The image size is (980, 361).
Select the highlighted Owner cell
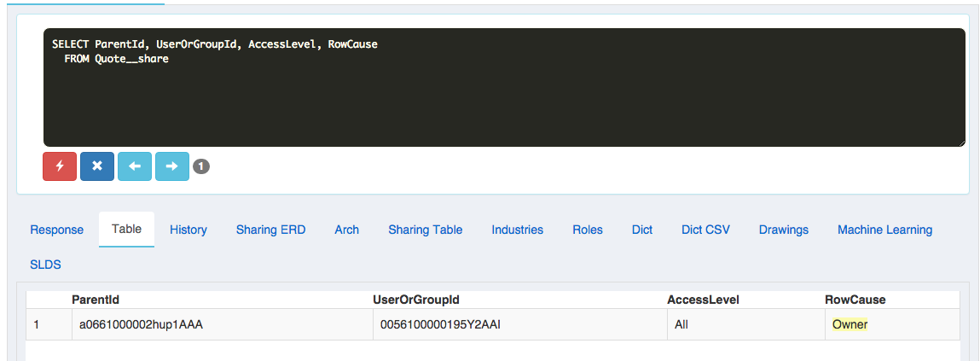tap(850, 324)
